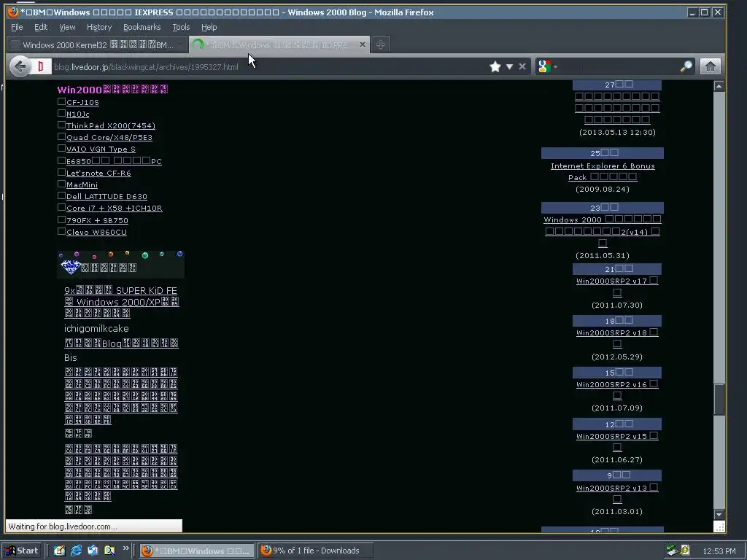This screenshot has height=560, width=747.
Task: Open the URL history dropdown arrow
Action: click(x=509, y=66)
